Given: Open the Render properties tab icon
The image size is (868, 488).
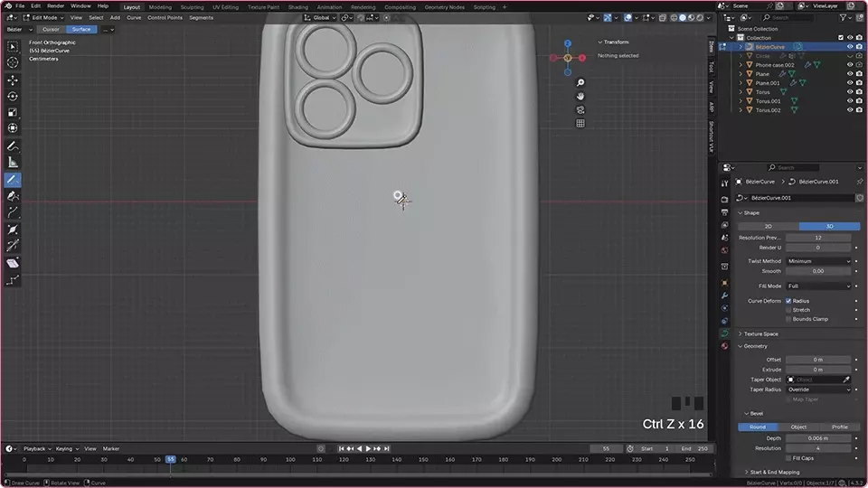Looking at the screenshot, I should point(724,199).
